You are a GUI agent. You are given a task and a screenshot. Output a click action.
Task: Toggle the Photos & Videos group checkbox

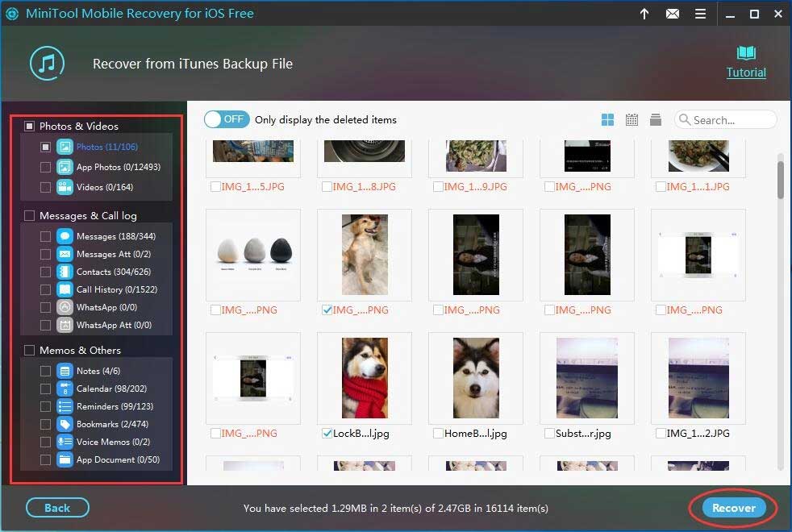tap(29, 127)
